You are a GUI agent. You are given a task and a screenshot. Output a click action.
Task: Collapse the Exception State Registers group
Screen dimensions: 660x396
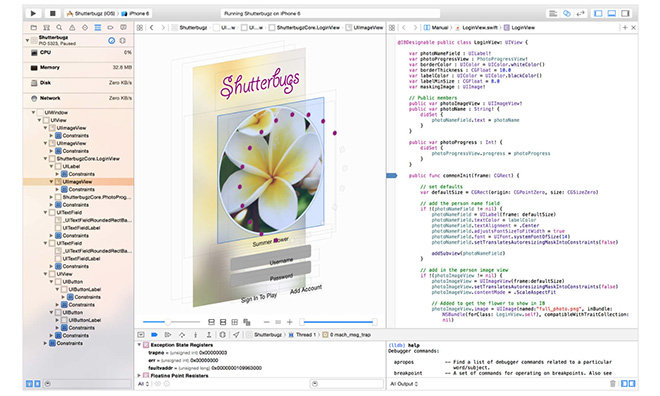(x=139, y=345)
